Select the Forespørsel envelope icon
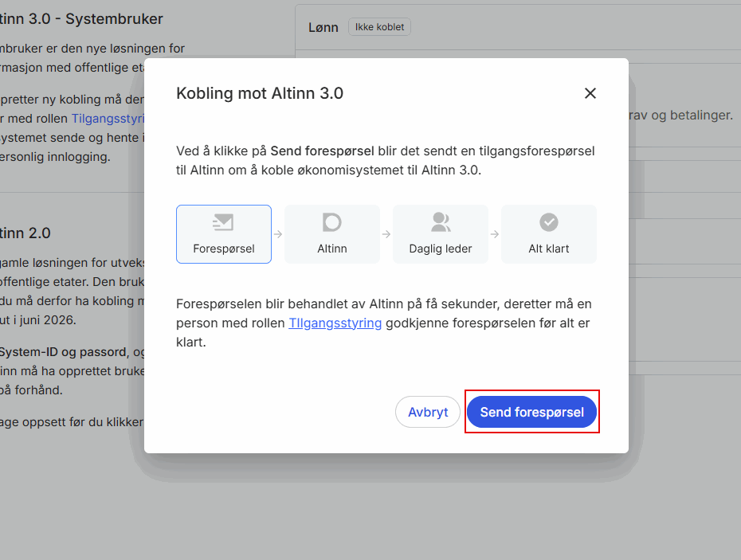Image resolution: width=741 pixels, height=560 pixels. 223,222
